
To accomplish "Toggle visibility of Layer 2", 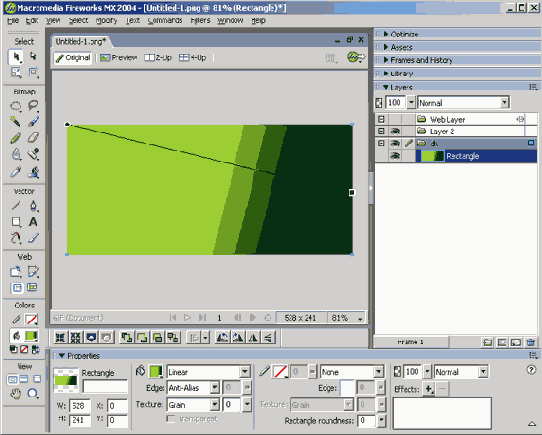I will [x=395, y=131].
